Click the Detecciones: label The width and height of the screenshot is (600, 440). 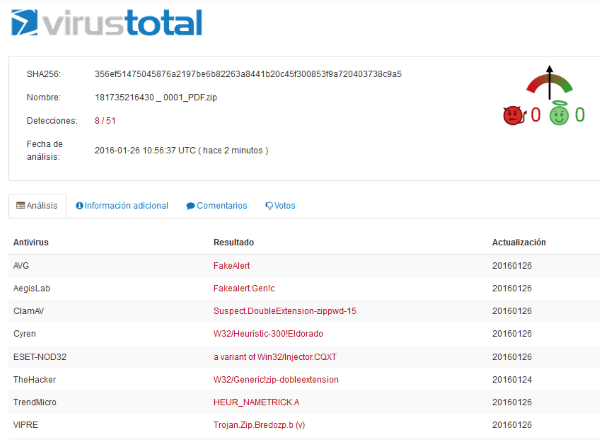[52, 121]
